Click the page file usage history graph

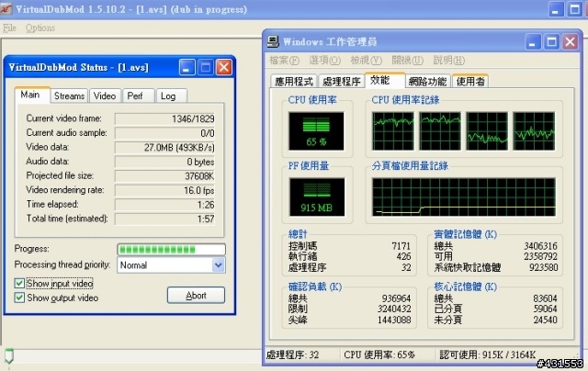[464, 197]
